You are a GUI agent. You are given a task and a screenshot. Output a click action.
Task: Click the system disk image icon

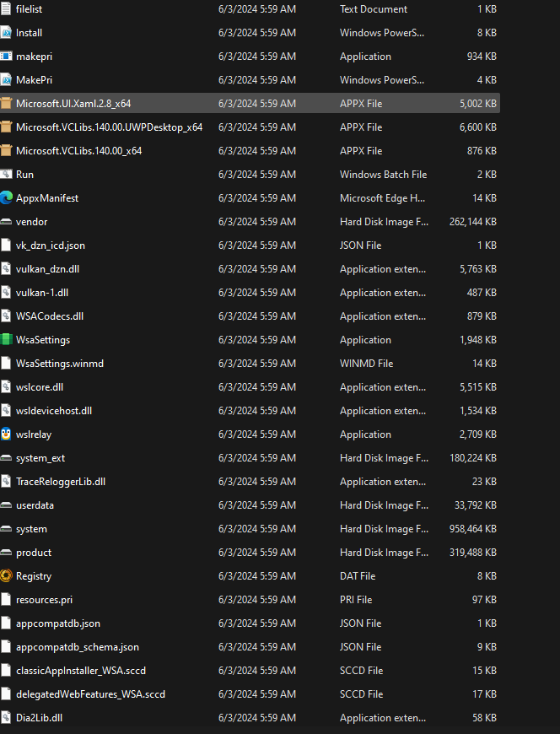(x=6, y=529)
